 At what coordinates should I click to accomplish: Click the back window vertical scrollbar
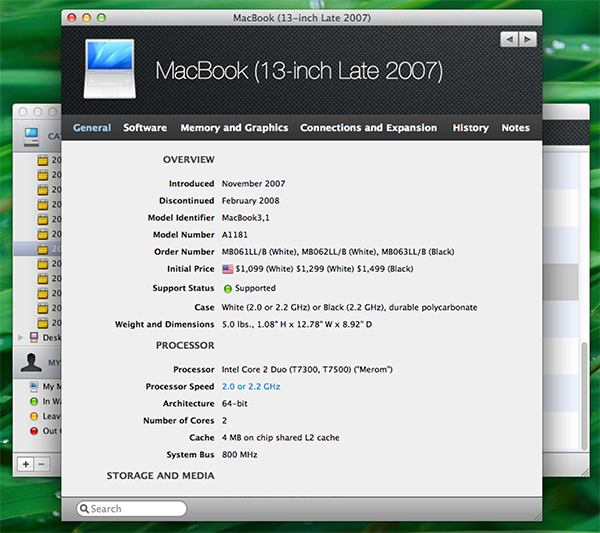(x=584, y=396)
